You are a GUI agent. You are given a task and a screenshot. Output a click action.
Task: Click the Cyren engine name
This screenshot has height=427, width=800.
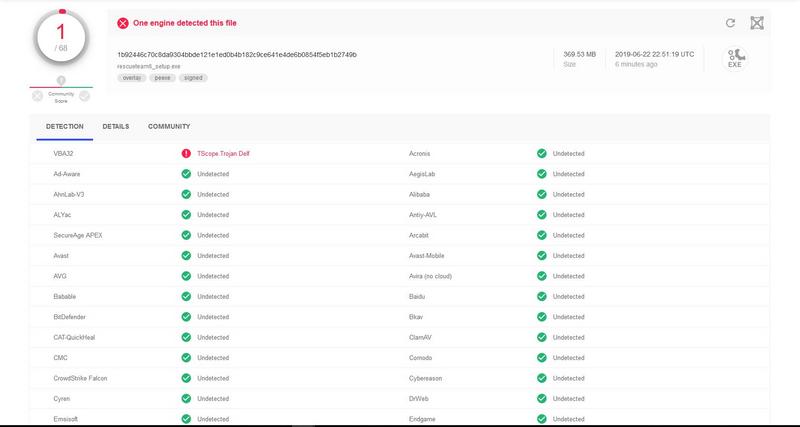(62, 399)
